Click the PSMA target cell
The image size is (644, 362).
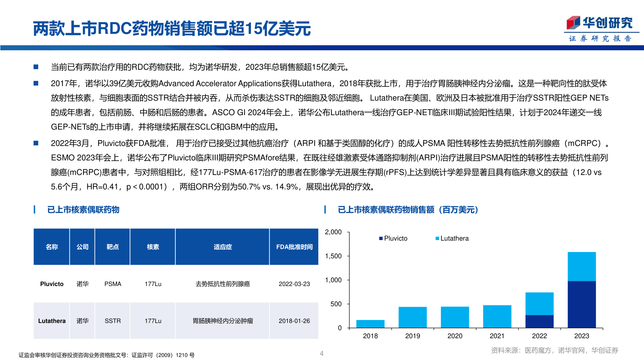(x=113, y=284)
